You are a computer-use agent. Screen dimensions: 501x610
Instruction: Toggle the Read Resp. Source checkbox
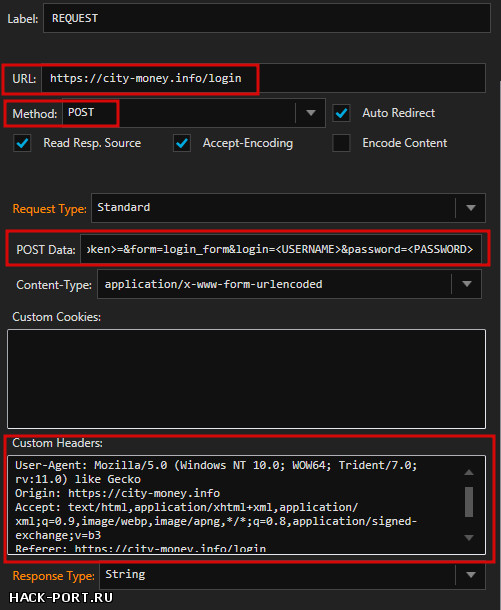tap(22, 143)
